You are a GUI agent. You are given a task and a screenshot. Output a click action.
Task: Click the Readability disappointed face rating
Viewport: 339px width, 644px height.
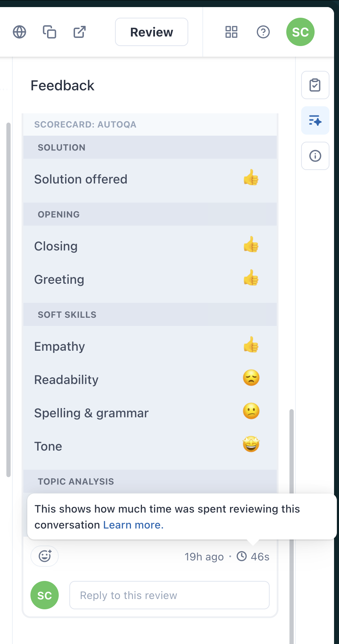point(251,378)
